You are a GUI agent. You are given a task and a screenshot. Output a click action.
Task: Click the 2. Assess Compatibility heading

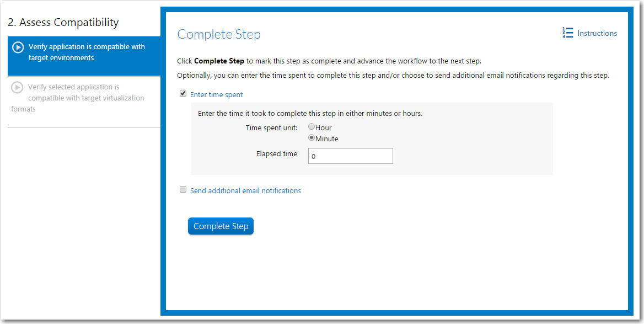point(63,22)
